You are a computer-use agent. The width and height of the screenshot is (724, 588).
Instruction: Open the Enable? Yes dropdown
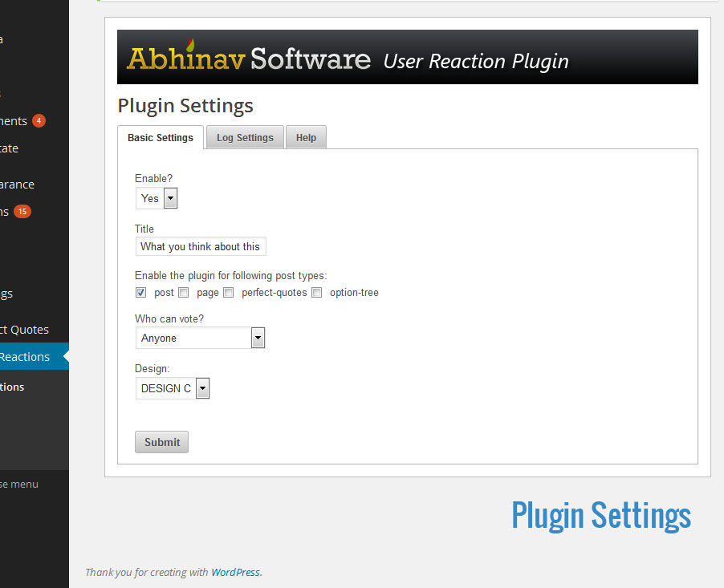pyautogui.click(x=157, y=198)
